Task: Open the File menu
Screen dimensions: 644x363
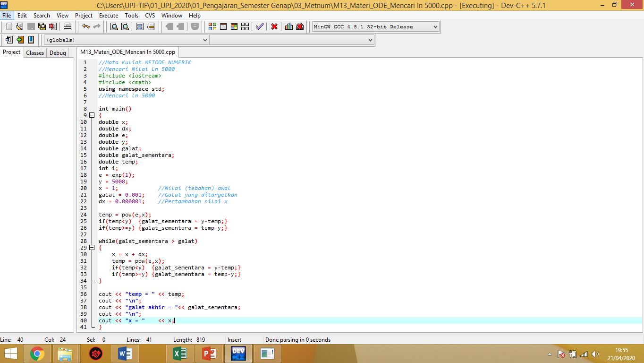Action: pos(7,16)
